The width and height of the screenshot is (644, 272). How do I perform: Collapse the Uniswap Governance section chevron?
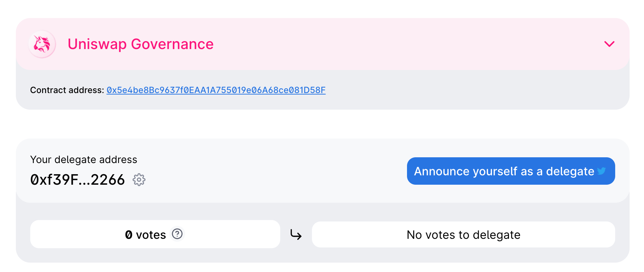coord(609,44)
